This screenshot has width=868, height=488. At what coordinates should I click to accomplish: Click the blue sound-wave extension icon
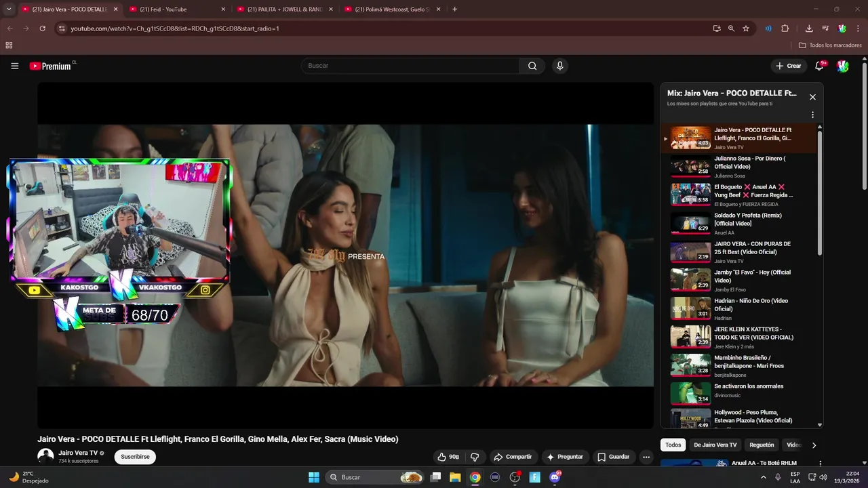coord(768,28)
